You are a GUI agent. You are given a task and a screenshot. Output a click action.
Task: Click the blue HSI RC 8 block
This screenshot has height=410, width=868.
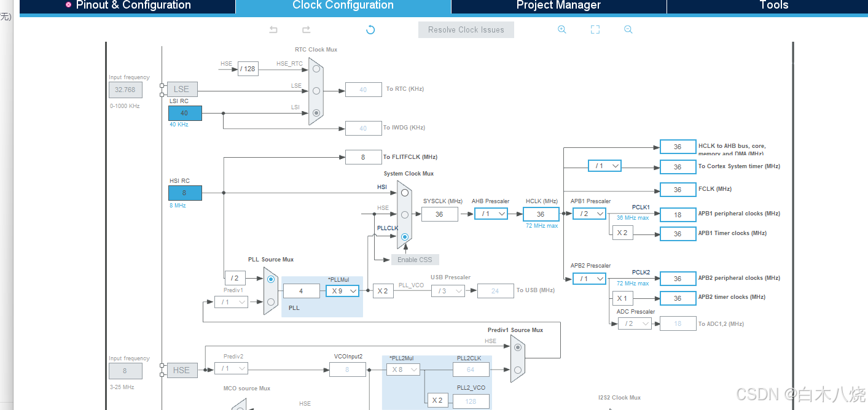point(185,193)
